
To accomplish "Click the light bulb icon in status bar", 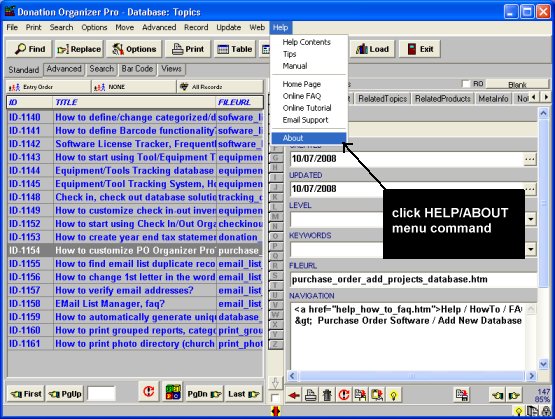I will 519,412.
